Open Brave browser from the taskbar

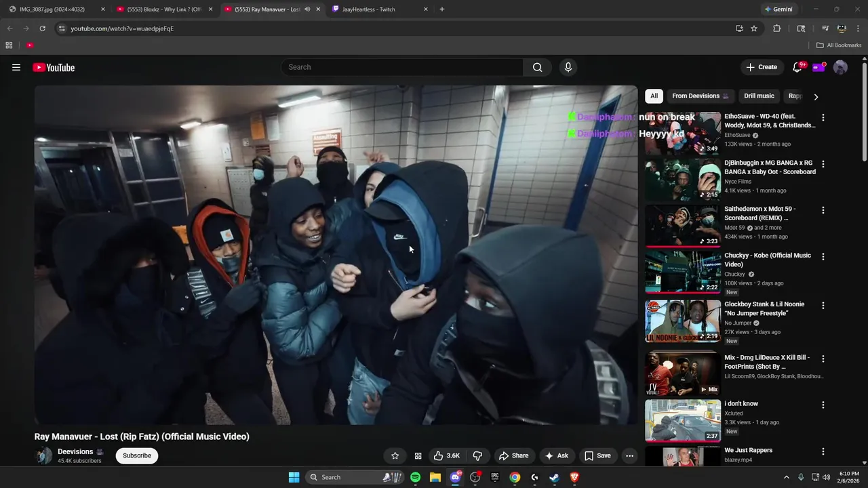(x=574, y=477)
